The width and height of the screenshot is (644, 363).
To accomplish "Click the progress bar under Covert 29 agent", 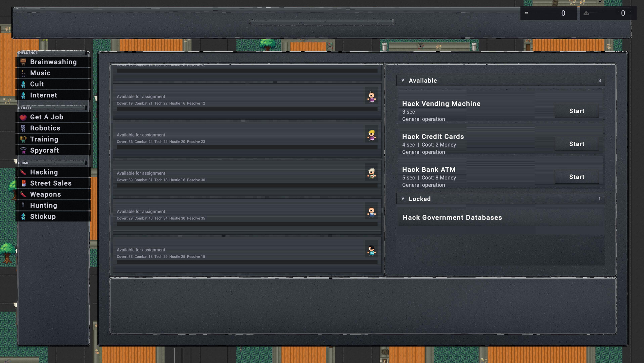I will [x=247, y=224].
